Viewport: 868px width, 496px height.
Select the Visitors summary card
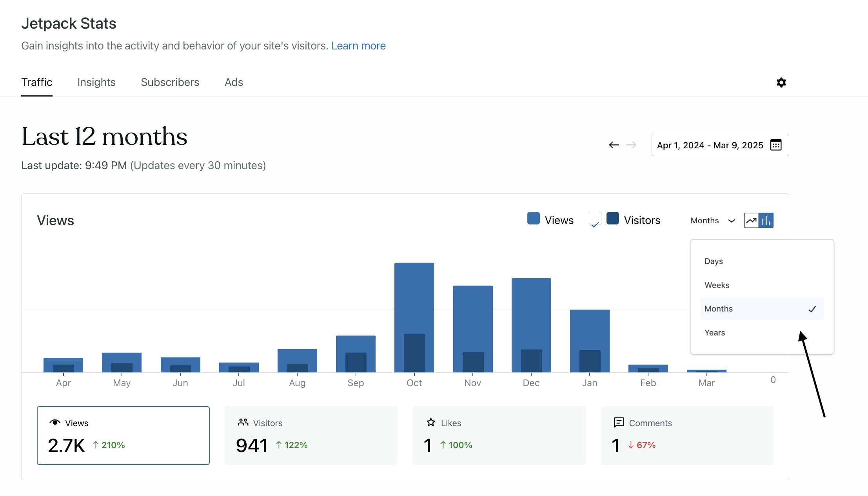tap(311, 435)
